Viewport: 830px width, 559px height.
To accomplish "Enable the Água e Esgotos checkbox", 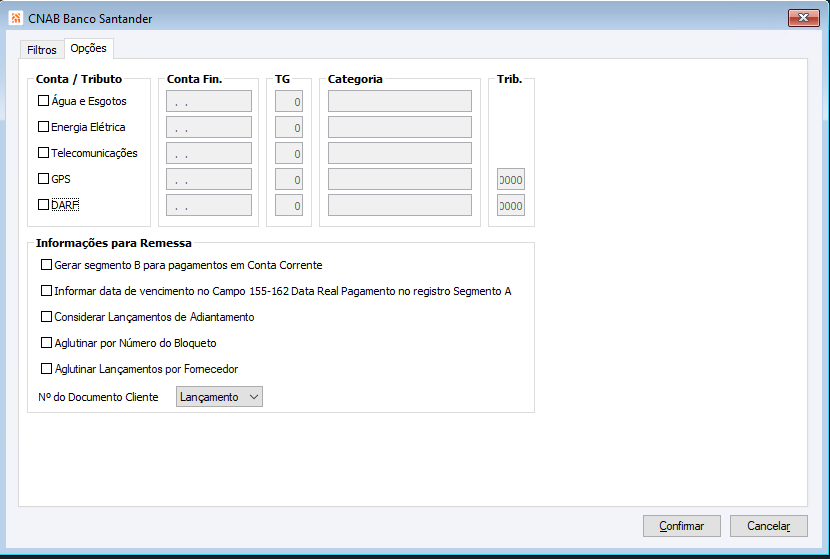I will [x=43, y=101].
